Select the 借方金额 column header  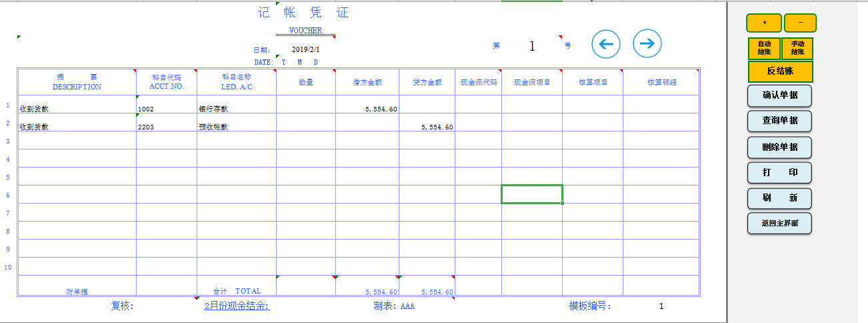pos(367,82)
